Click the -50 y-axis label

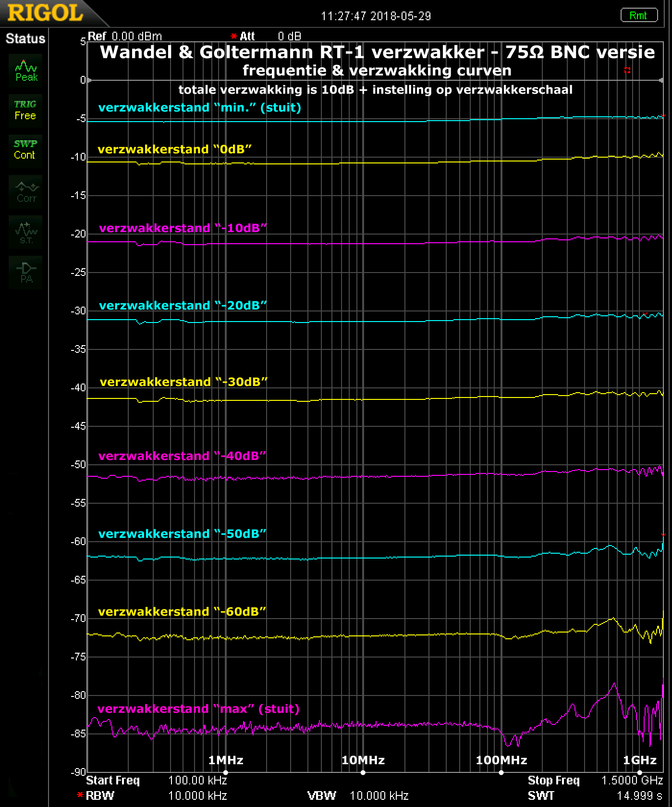(x=78, y=464)
